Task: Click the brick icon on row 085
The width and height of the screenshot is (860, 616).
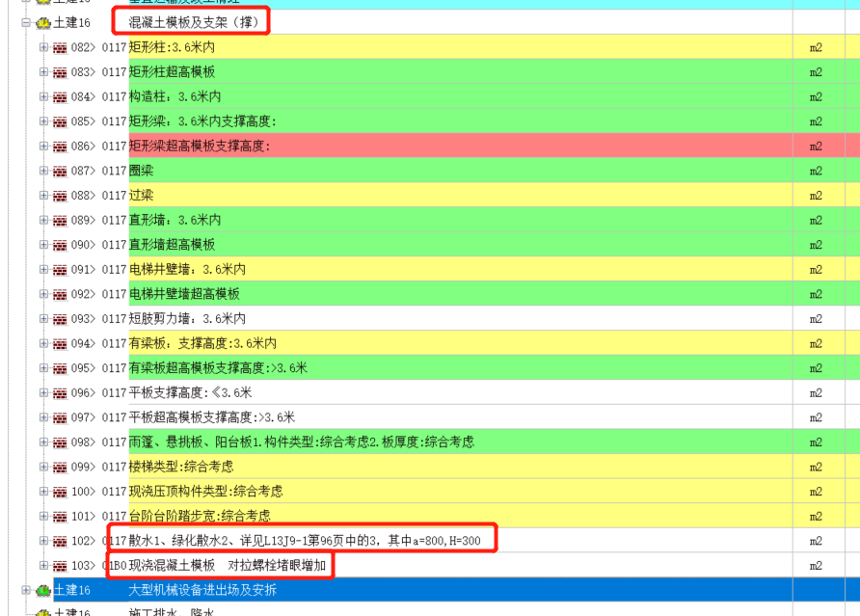Action: 60,122
